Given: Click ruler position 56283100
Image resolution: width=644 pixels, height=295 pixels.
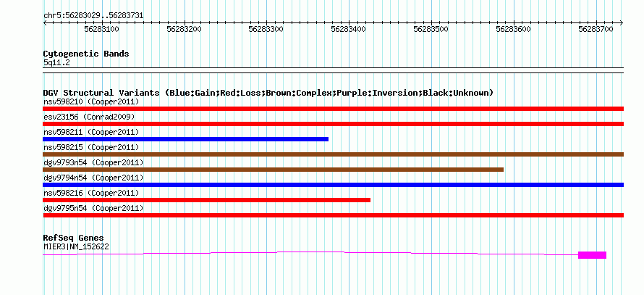Looking at the screenshot, I should coord(101,29).
